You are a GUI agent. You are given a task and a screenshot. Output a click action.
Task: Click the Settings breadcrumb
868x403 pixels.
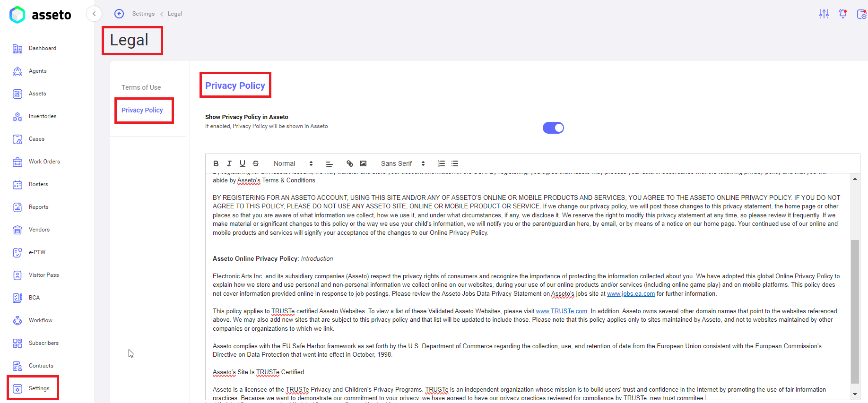pyautogui.click(x=143, y=14)
